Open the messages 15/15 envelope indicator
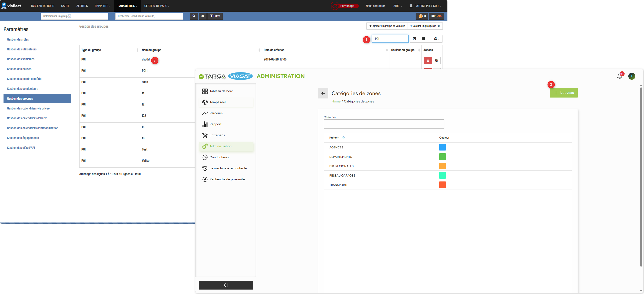 [x=436, y=16]
